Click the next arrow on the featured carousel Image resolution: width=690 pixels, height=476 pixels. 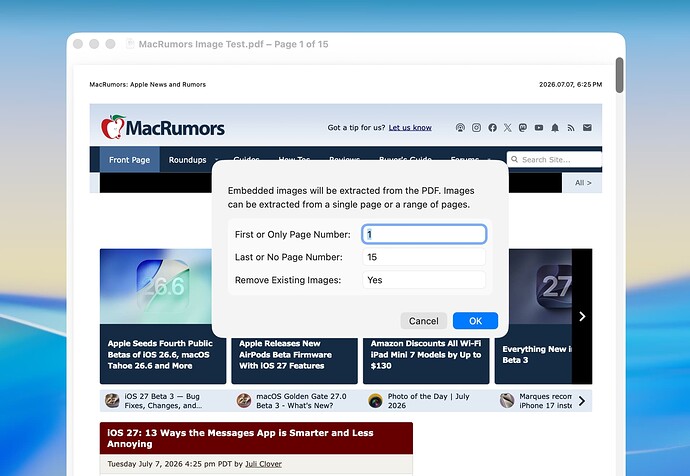pyautogui.click(x=582, y=316)
